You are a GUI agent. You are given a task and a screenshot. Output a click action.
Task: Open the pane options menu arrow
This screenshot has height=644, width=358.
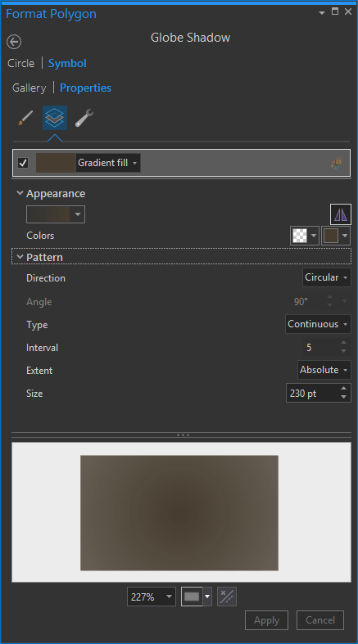click(x=322, y=13)
